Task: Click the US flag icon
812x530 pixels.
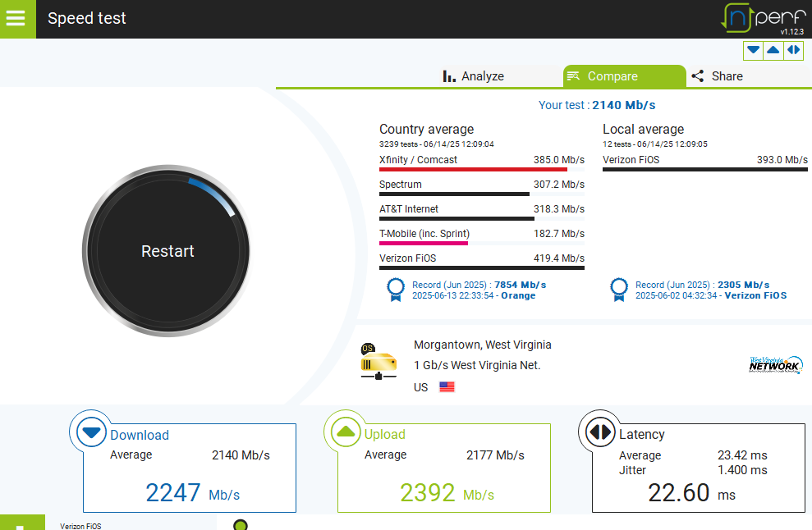Action: pyautogui.click(x=447, y=386)
